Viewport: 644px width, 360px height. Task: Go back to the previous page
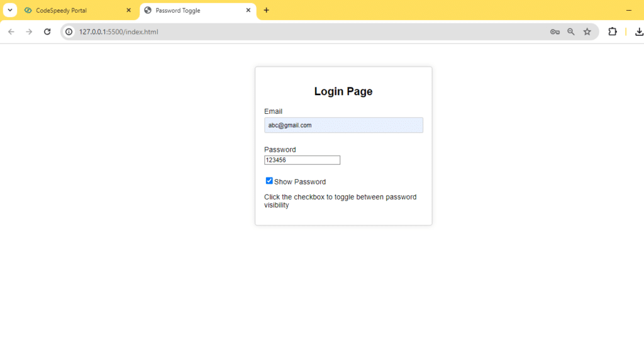(11, 31)
